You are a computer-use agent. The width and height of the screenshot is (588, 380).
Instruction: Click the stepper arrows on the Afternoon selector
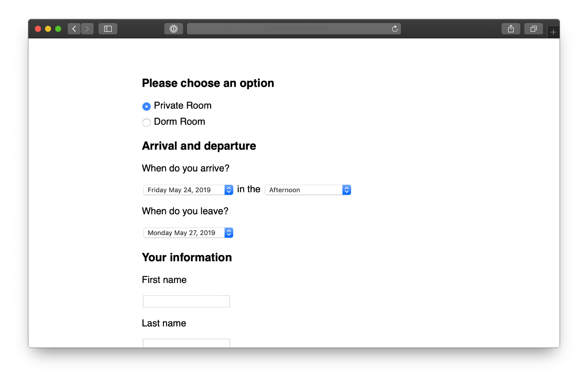(347, 190)
